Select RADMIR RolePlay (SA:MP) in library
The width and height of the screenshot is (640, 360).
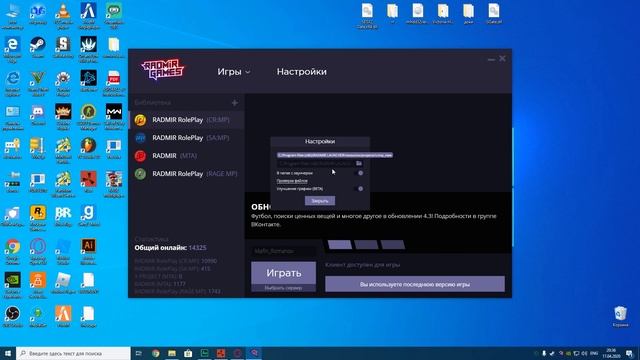187,138
